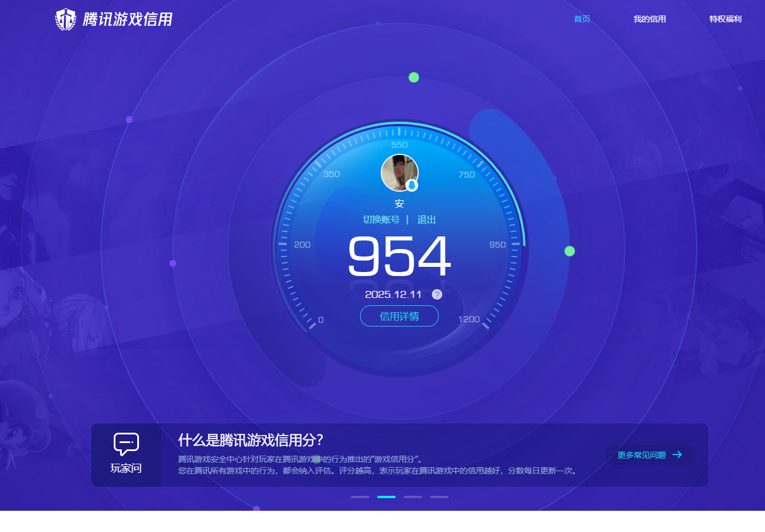This screenshot has width=765, height=532.
Task: Click the Tencent Game Credit shield logo
Action: point(65,18)
